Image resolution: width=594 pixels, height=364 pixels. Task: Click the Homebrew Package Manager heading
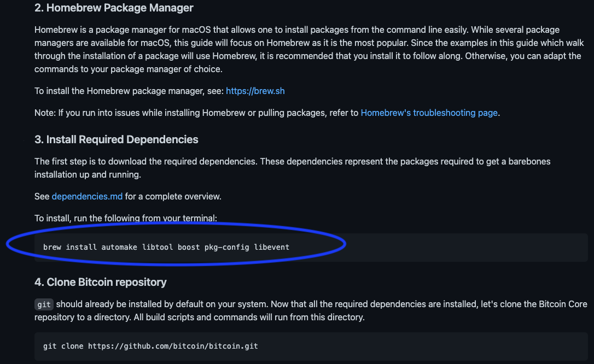coord(114,8)
